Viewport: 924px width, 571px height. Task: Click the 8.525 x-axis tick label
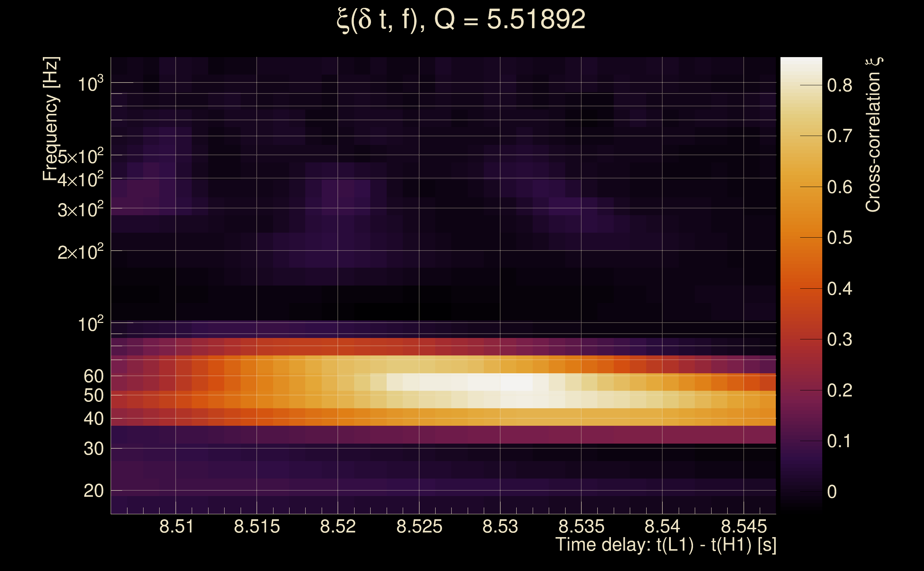point(419,526)
